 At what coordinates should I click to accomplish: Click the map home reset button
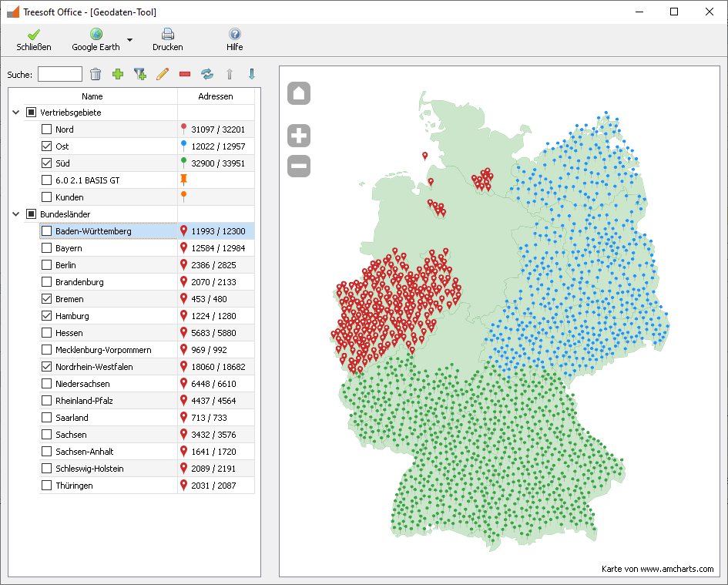tap(299, 93)
